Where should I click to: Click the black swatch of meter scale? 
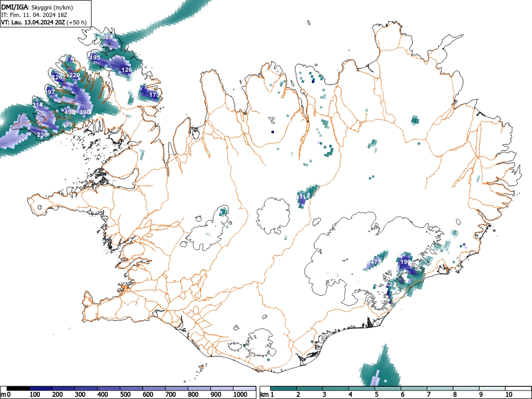pyautogui.click(x=18, y=388)
